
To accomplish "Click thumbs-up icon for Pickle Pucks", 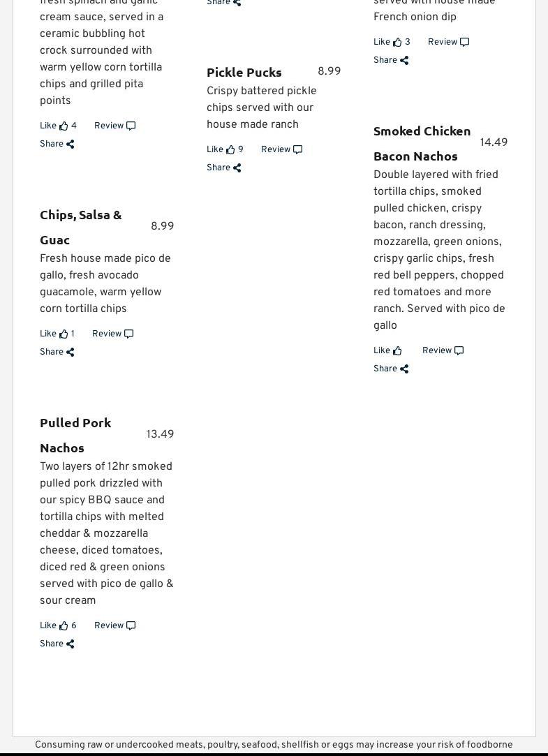I will 230,149.
